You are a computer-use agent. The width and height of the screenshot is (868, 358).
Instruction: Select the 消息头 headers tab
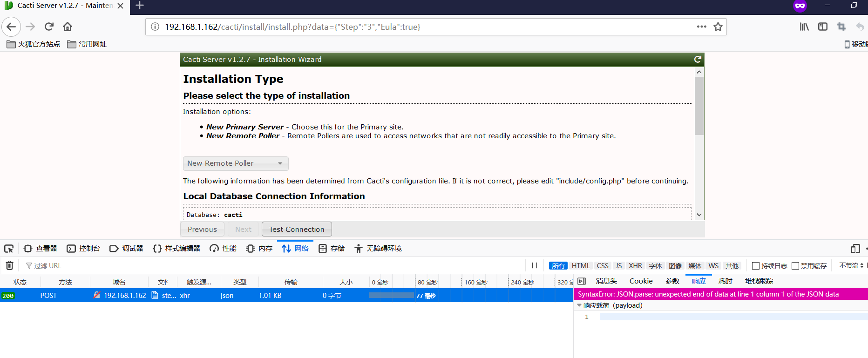pyautogui.click(x=606, y=281)
